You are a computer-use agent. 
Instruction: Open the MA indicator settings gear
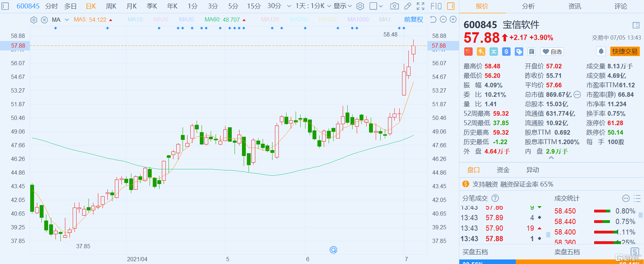[x=34, y=20]
